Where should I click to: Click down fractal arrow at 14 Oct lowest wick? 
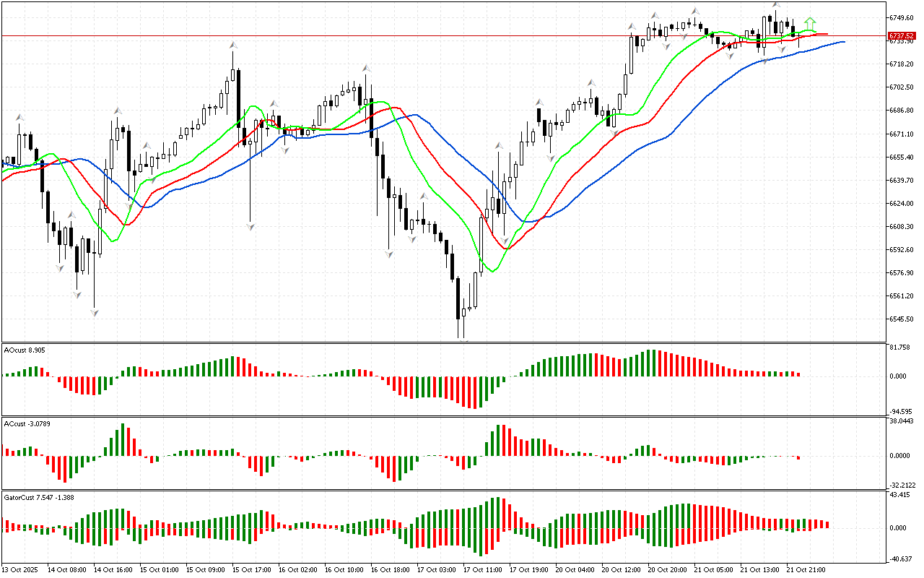[94, 312]
